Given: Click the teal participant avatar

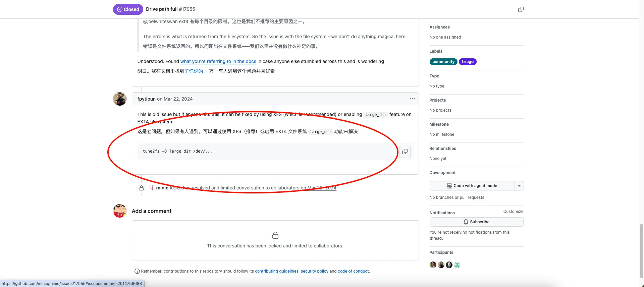Looking at the screenshot, I should pyautogui.click(x=457, y=265).
